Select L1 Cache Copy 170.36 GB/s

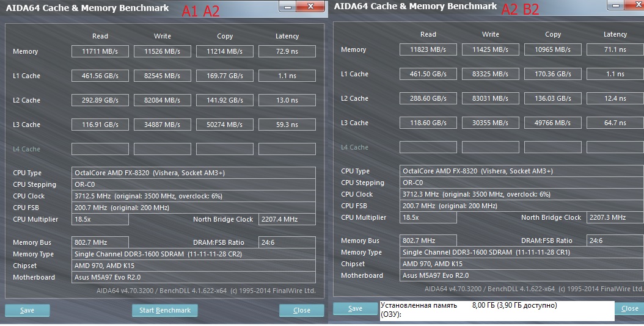pos(553,74)
